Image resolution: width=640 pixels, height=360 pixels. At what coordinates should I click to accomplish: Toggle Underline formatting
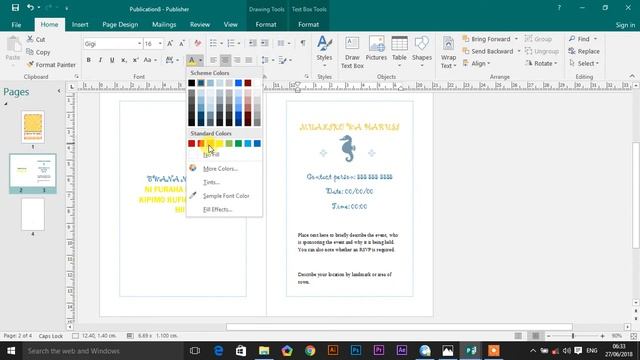click(112, 60)
